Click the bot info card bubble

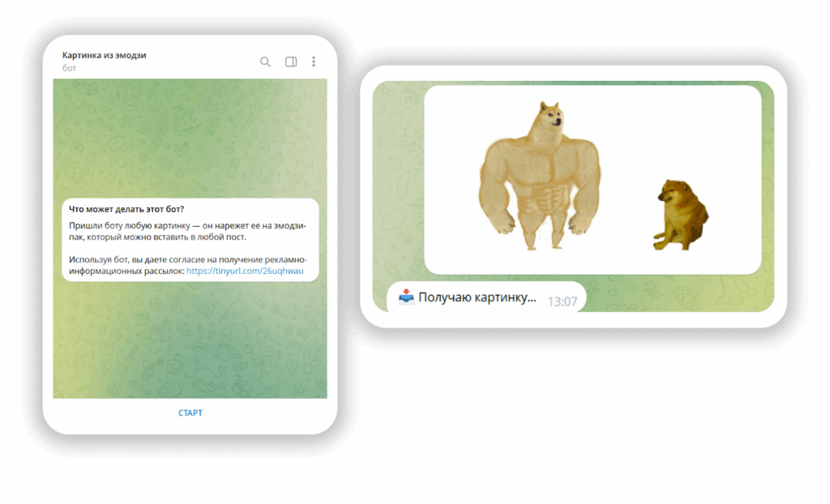pos(190,240)
